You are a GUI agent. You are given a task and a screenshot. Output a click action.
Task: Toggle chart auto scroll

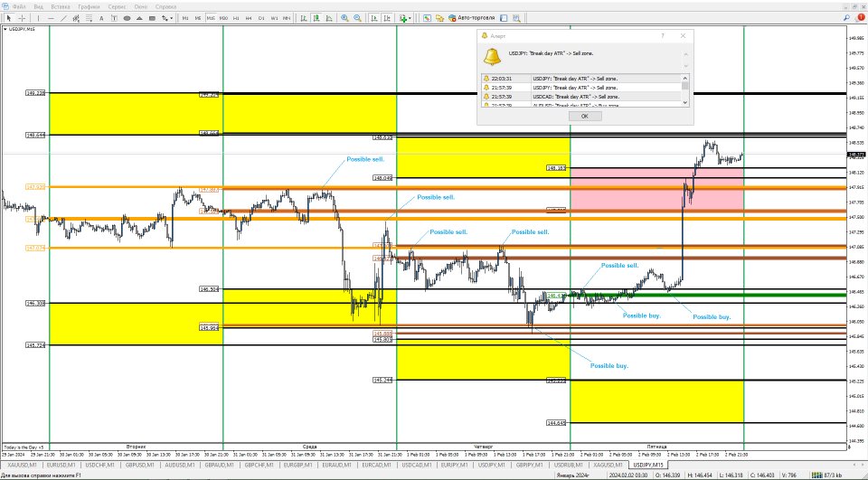pos(374,18)
